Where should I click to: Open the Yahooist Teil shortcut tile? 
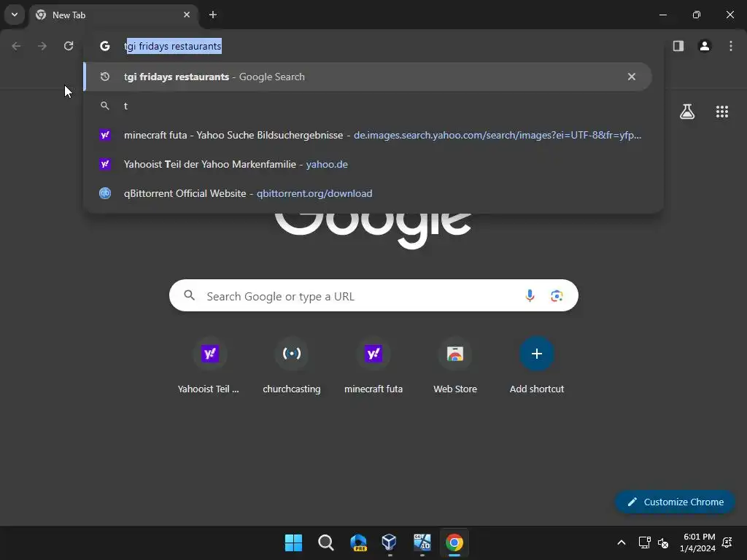coord(209,366)
